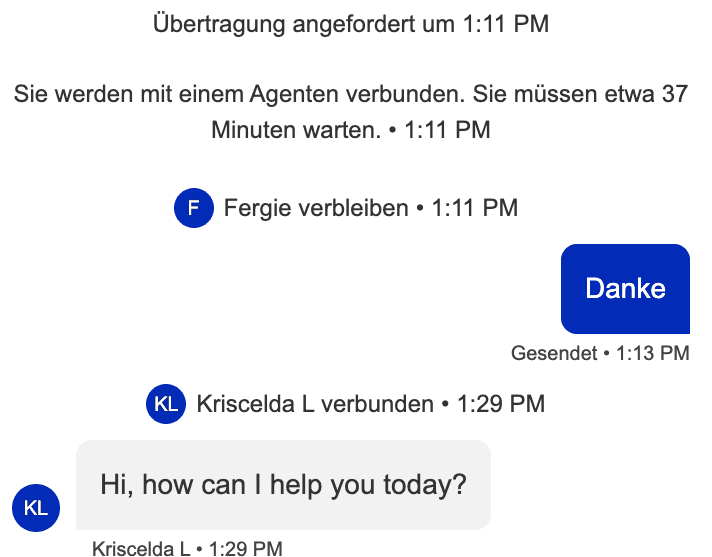Click the '1:29 PM' timestamp below the greeting bubble
The width and height of the screenshot is (712, 557).
pyautogui.click(x=246, y=548)
